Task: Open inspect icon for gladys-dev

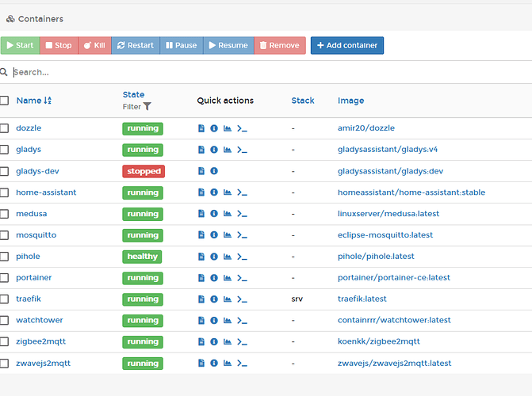Action: [x=214, y=171]
